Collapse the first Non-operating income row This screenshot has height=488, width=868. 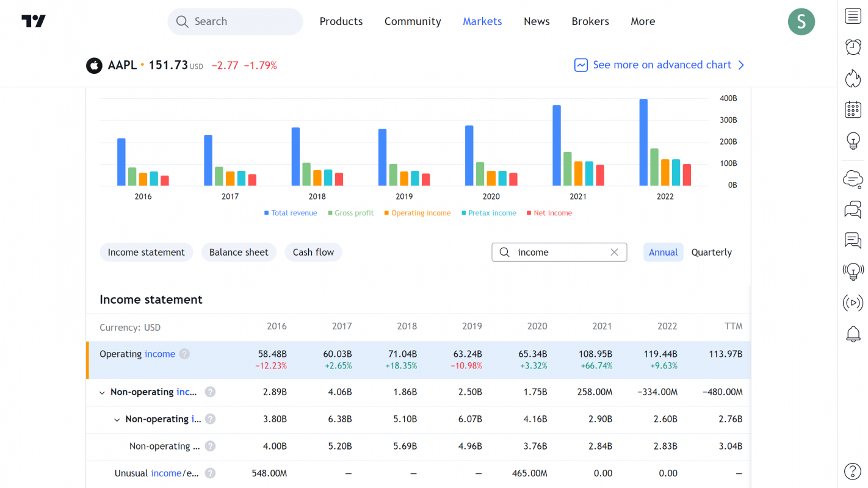pos(102,392)
